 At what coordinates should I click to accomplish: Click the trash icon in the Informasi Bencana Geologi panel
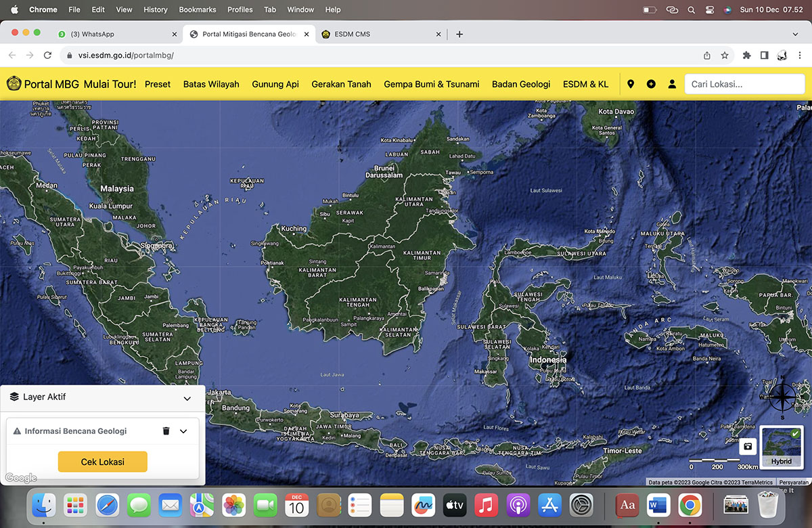[x=164, y=431]
